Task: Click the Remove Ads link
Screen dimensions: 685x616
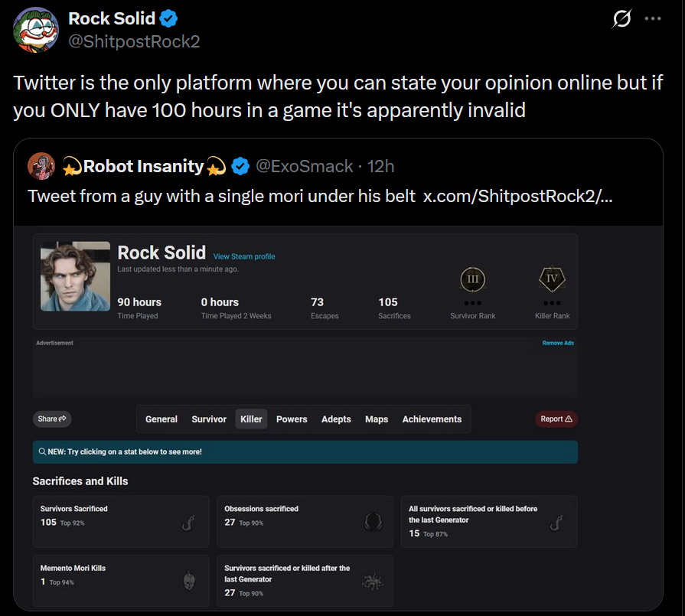Action: coord(558,343)
